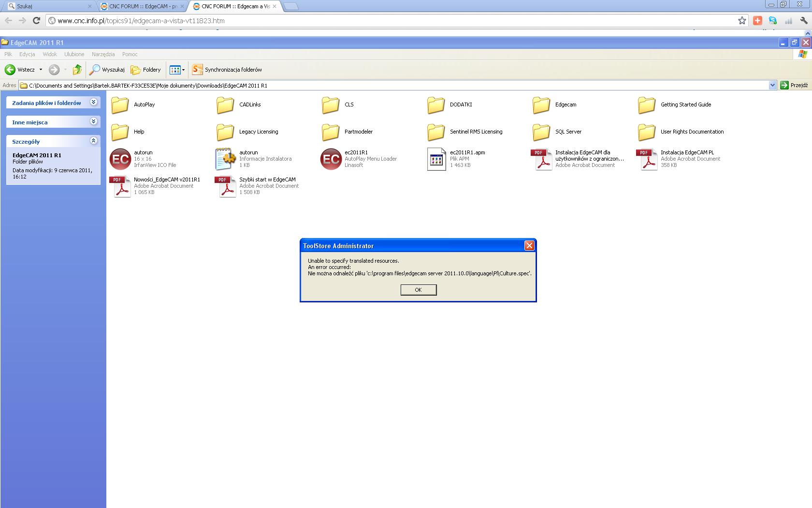This screenshot has height=508, width=812.
Task: Select the autorun IrfanView ICO file
Action: pyautogui.click(x=143, y=159)
